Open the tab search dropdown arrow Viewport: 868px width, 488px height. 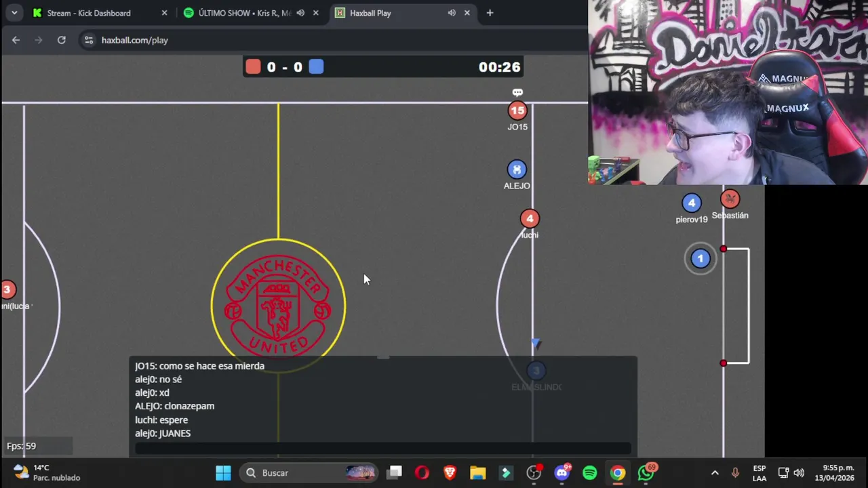(14, 13)
